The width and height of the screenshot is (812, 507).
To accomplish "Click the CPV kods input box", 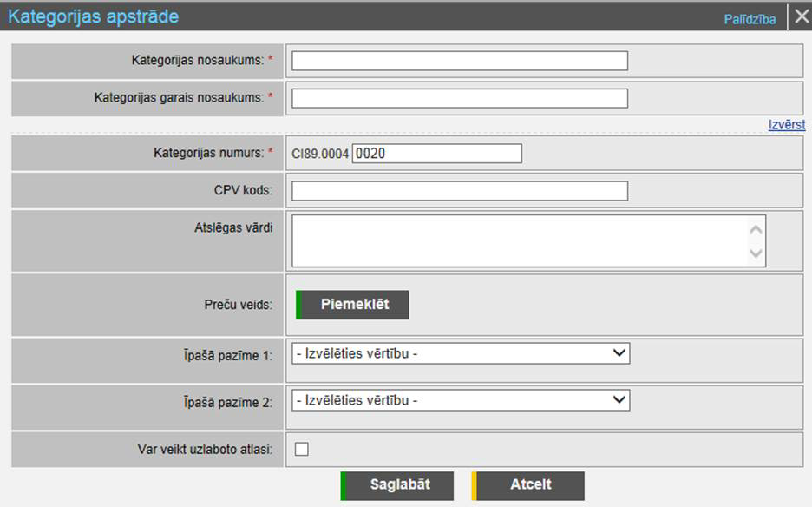I will (x=459, y=191).
